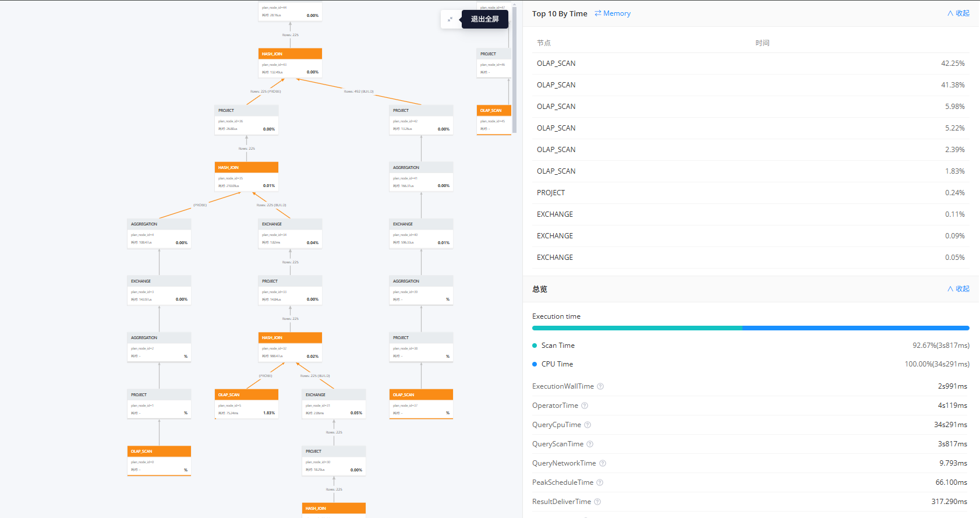Click ResultDeliverTime info icon

597,502
